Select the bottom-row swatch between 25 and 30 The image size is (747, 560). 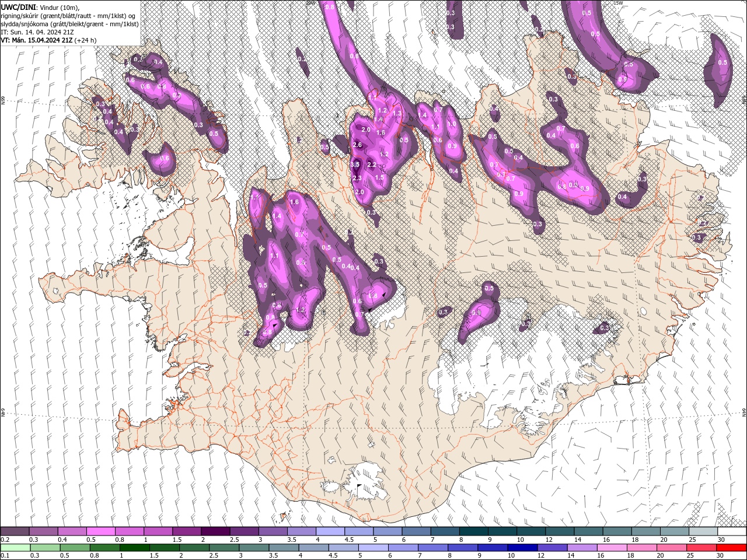pyautogui.click(x=700, y=548)
